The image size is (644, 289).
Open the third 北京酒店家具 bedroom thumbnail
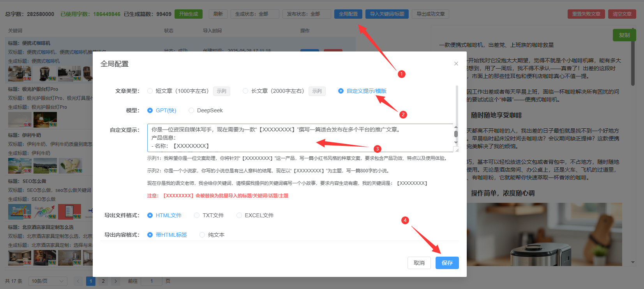pos(70,257)
